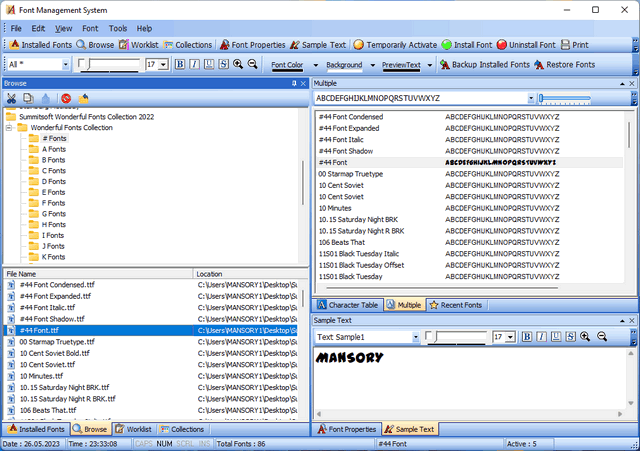Click the green Install Font button
Image resolution: width=640 pixels, height=451 pixels.
467,45
